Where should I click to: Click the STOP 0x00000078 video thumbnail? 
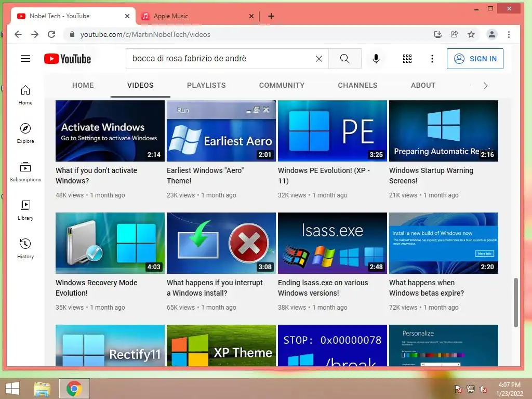coord(332,345)
